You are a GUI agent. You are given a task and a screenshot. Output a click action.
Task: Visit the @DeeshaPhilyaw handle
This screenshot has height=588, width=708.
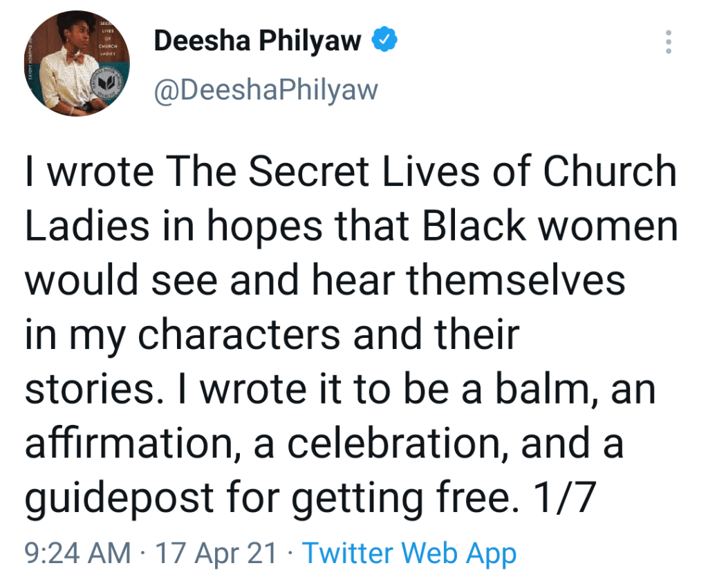tap(266, 91)
